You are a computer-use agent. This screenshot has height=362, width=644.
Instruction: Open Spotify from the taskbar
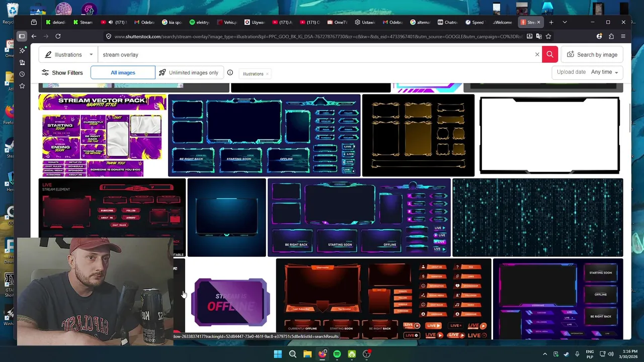point(337,354)
